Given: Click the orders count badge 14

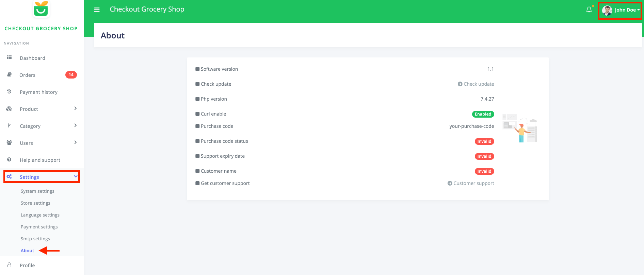Looking at the screenshot, I should tap(71, 75).
